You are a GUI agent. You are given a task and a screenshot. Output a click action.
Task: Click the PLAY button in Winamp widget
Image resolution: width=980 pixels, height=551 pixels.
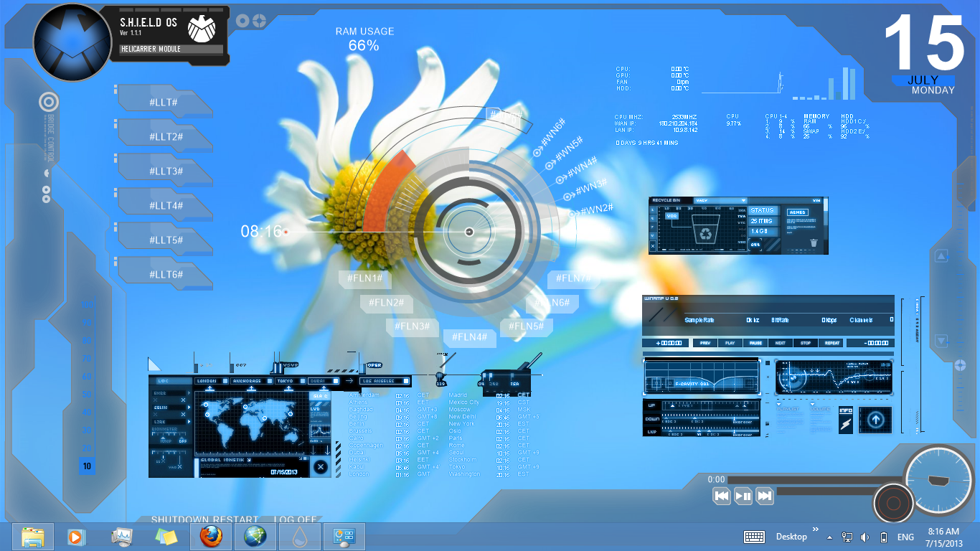(x=730, y=343)
